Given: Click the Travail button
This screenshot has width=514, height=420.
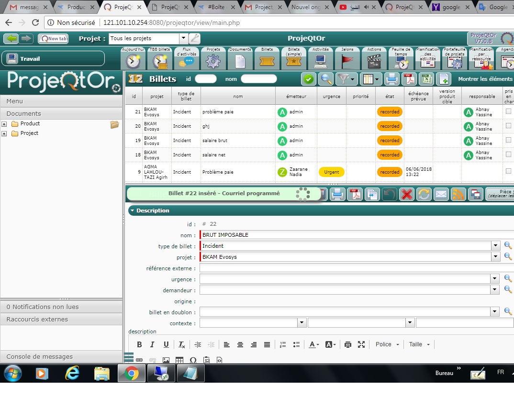Looking at the screenshot, I should tap(53, 58).
